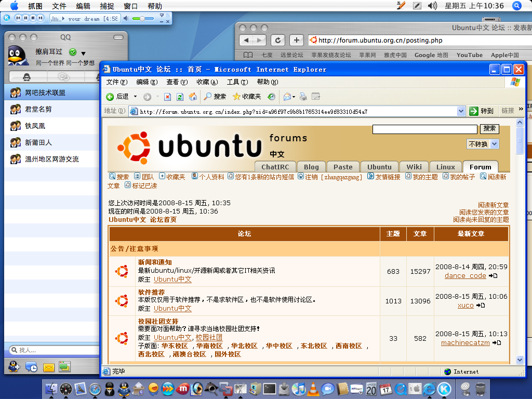Image resolution: width=532 pixels, height=399 pixels.
Task: Open the QQ mail envelope icon
Action: click(x=49, y=367)
